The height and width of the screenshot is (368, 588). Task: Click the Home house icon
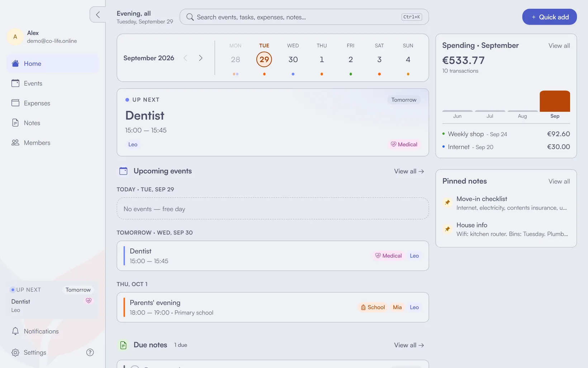pos(15,64)
